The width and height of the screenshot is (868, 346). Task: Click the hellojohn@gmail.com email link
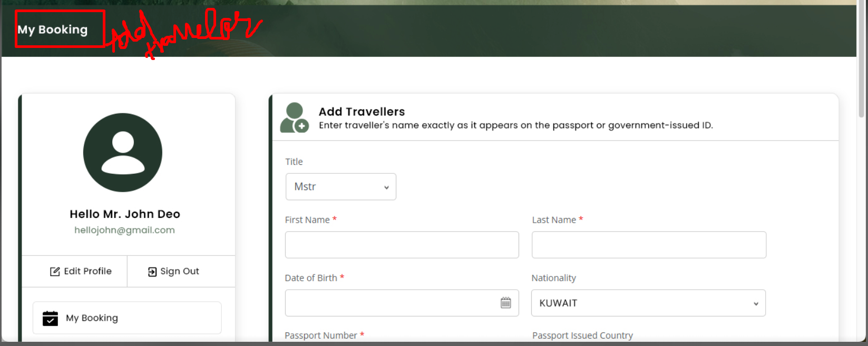(124, 230)
